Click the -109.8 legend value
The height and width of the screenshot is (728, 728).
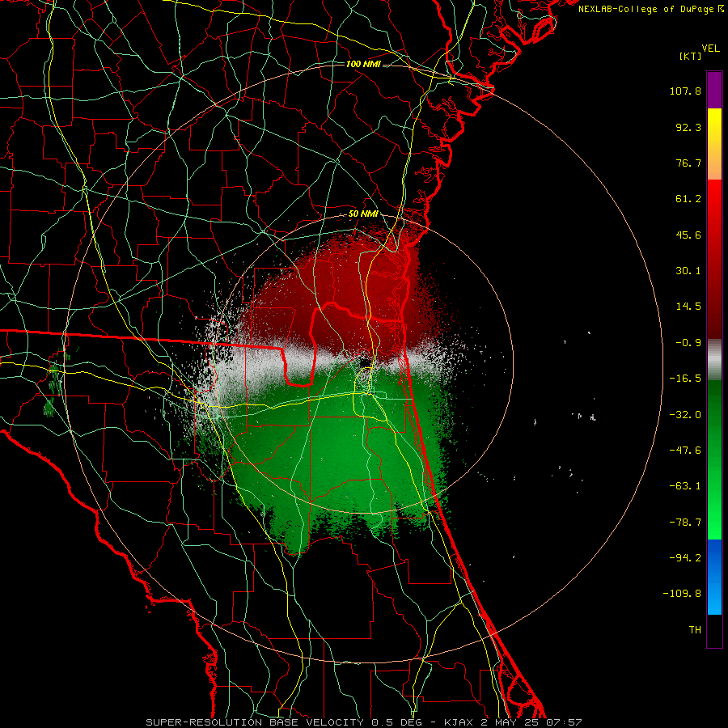pos(682,594)
